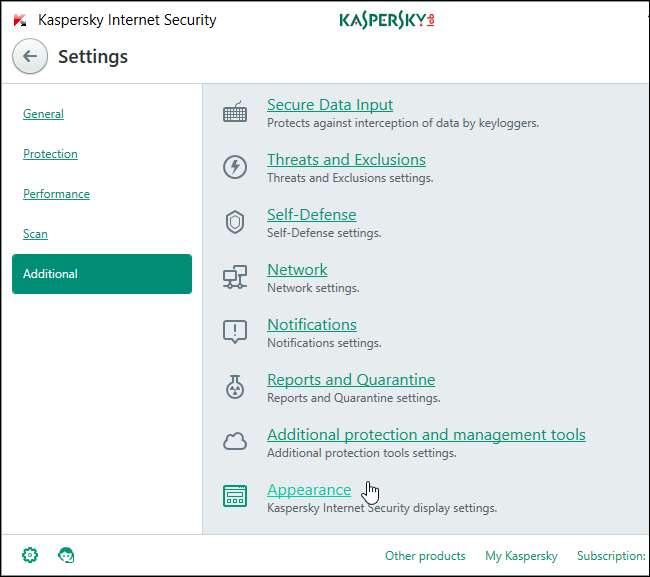
Task: Click the Threats and Exclusions lightning icon
Action: 235,167
